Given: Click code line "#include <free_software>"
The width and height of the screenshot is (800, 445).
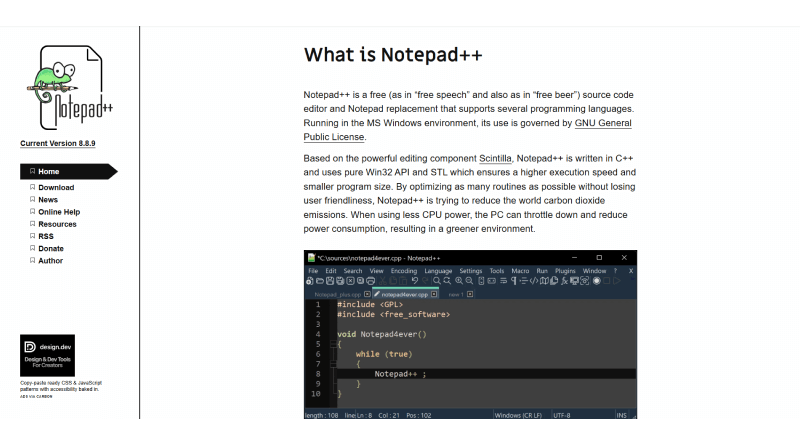Looking at the screenshot, I should (x=393, y=314).
